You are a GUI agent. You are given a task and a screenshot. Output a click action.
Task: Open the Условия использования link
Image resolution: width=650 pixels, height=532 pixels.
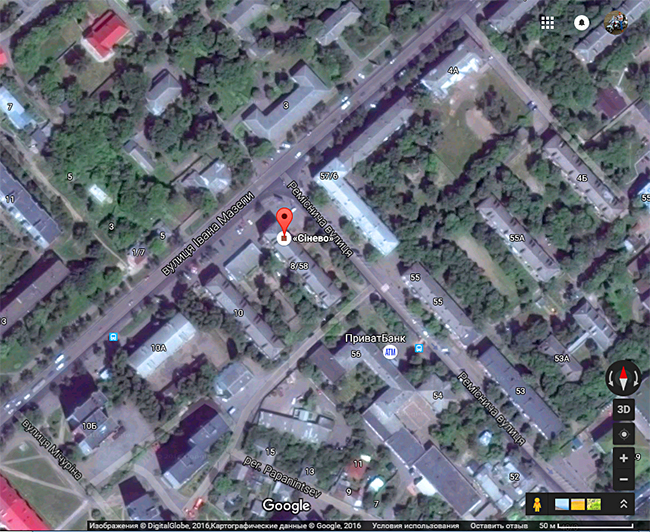point(408,526)
